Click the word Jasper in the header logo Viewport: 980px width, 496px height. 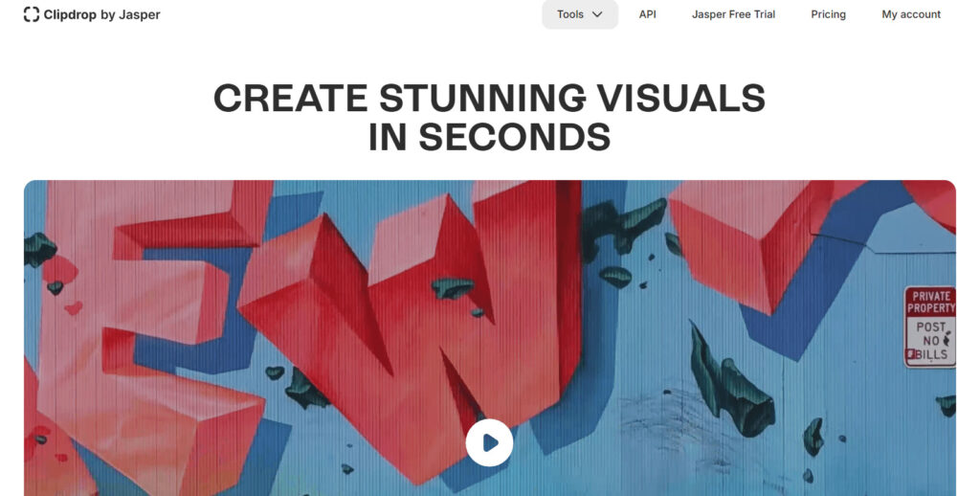click(x=140, y=15)
